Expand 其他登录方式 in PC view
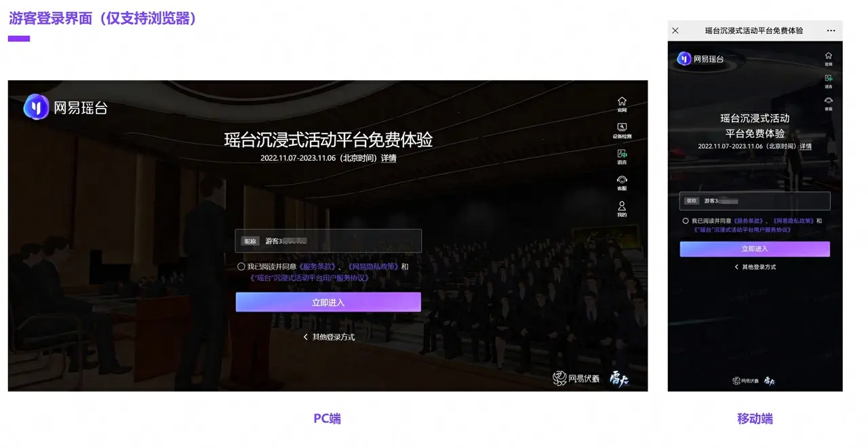The height and width of the screenshot is (448, 868). [329, 337]
